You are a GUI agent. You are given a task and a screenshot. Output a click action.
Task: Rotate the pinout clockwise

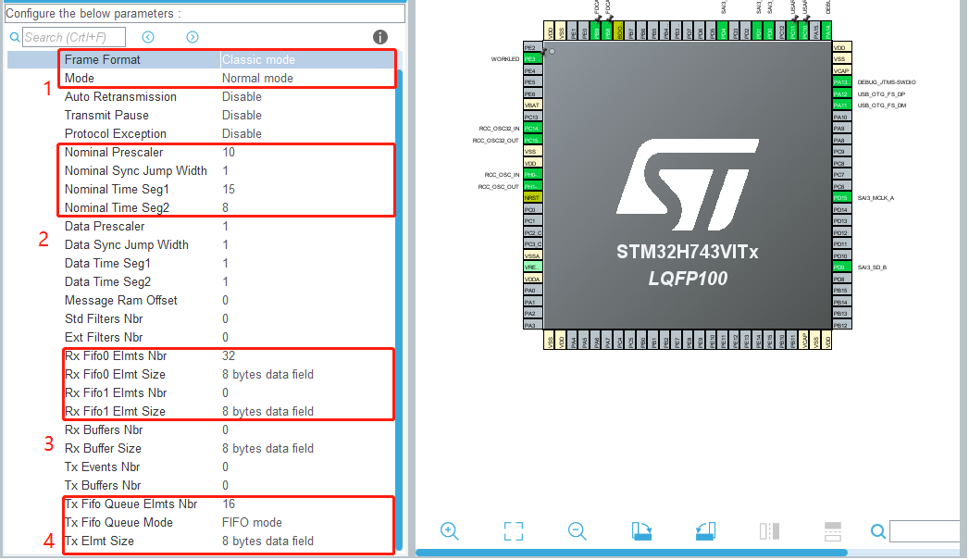640,531
